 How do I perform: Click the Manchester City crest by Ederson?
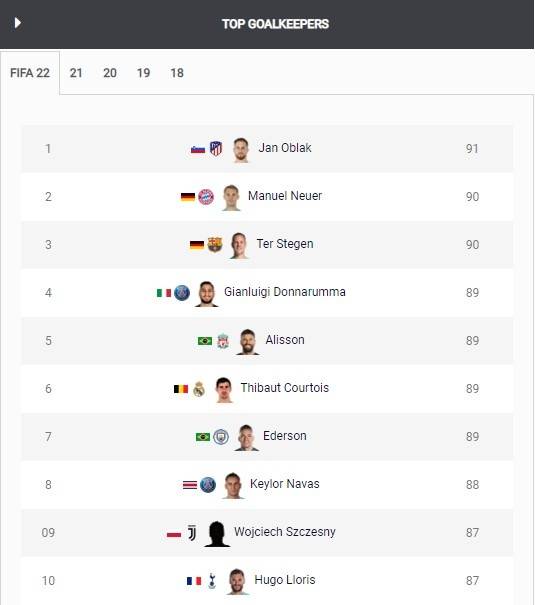coord(221,437)
